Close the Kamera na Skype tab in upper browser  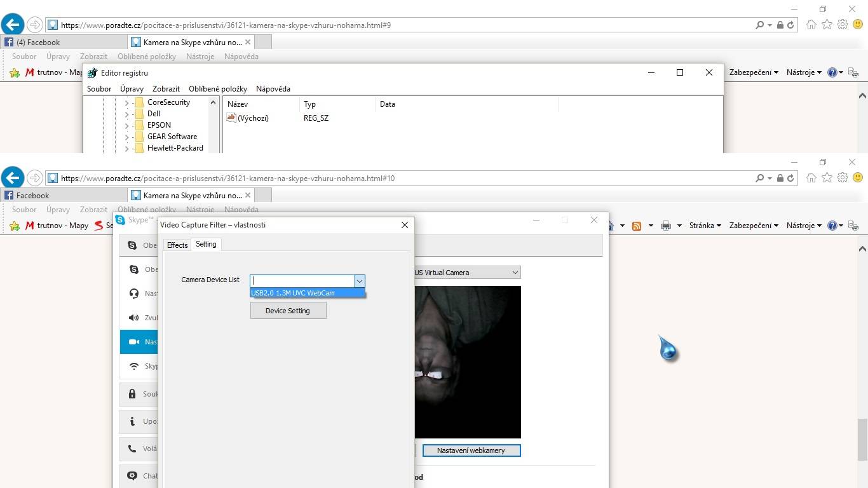(x=248, y=42)
